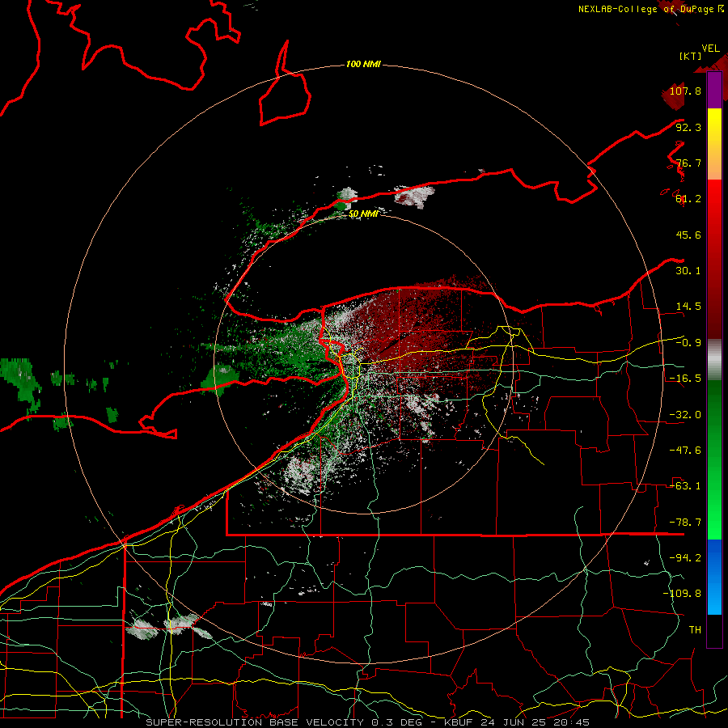
Task: Click the Super-Resolution Base Velocity caption
Action: tap(368, 722)
